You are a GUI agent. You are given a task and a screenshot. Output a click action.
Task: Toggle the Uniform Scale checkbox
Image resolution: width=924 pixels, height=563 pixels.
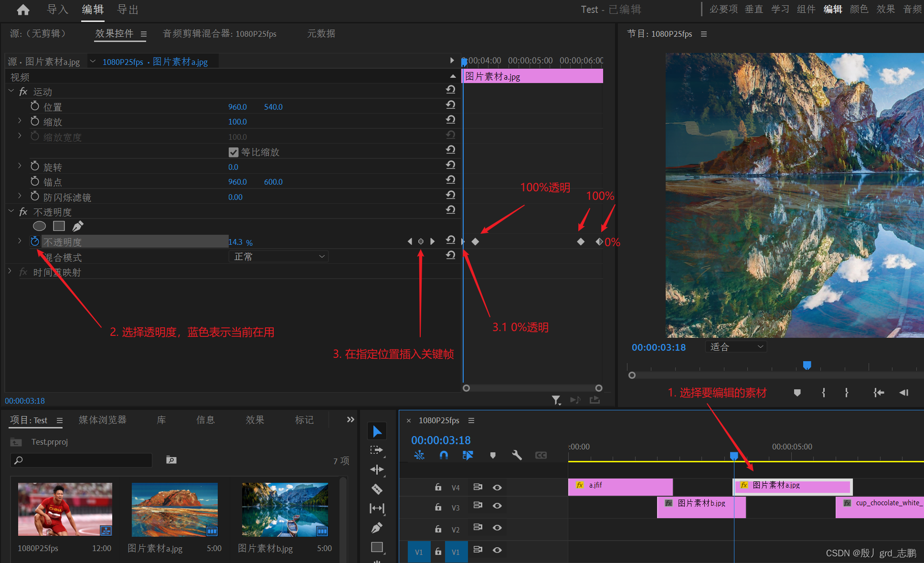coord(234,152)
